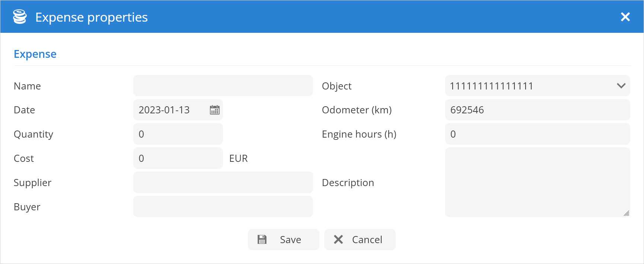Close the Expense properties dialog
This screenshot has width=644, height=264.
625,17
